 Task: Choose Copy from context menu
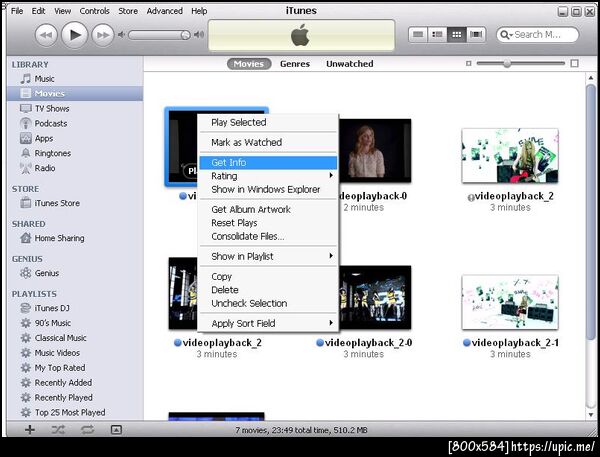[x=268, y=276]
